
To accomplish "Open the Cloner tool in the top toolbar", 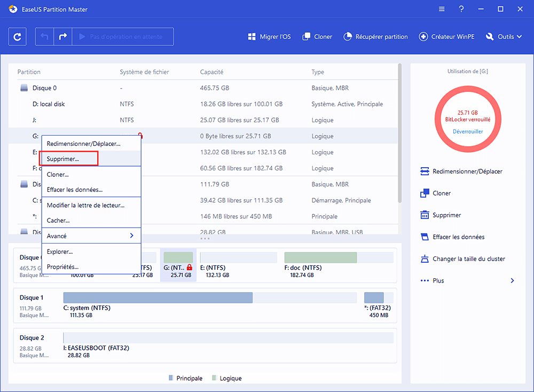I will coord(317,37).
